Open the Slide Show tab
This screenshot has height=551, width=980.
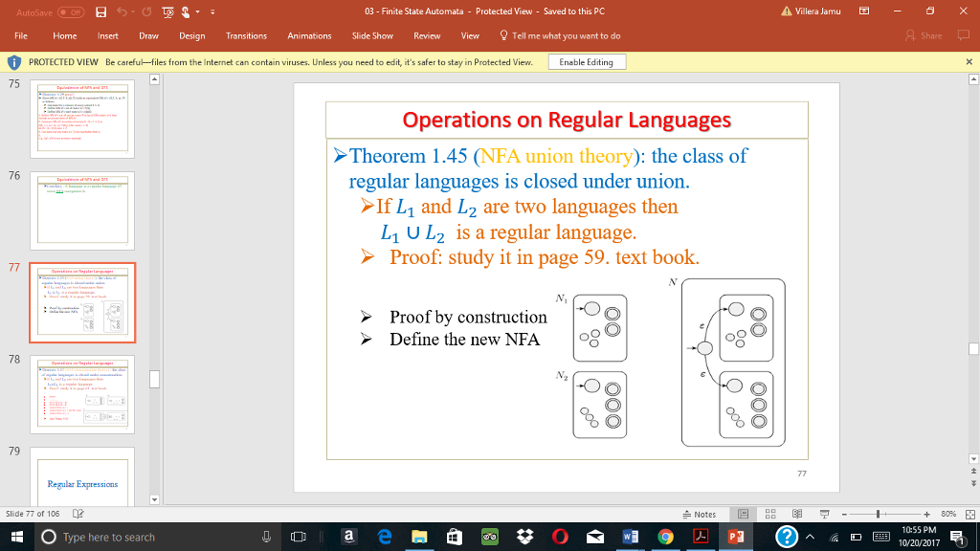point(372,35)
